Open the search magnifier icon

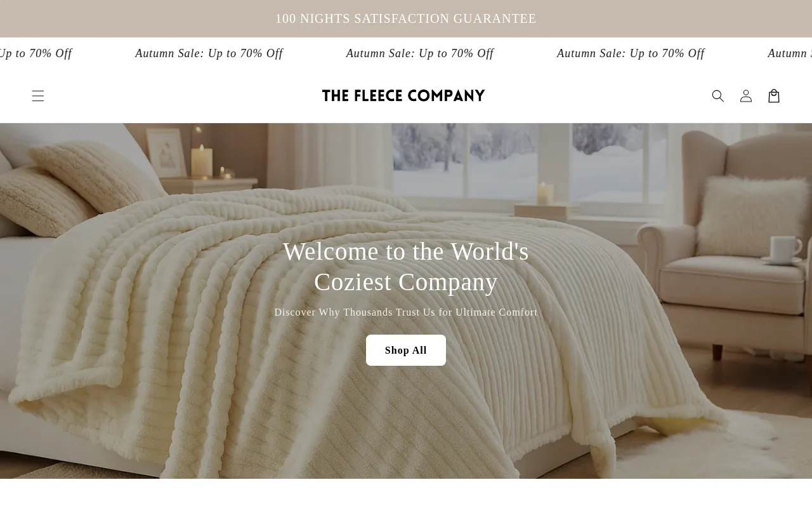tap(718, 96)
